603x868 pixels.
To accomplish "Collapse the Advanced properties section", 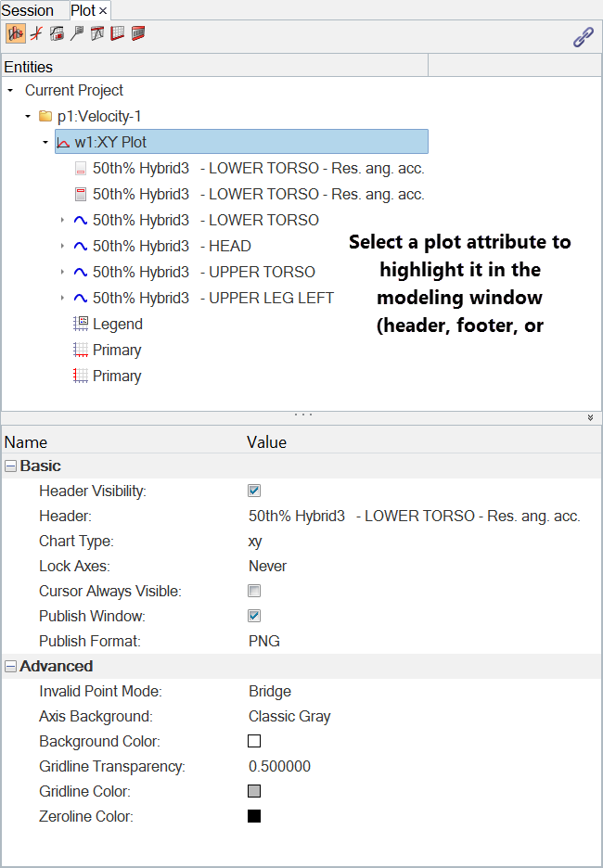I will [x=11, y=666].
